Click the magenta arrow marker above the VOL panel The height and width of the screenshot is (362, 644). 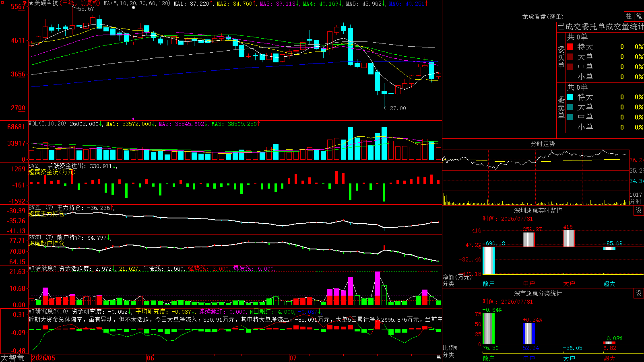pyautogui.click(x=133, y=119)
